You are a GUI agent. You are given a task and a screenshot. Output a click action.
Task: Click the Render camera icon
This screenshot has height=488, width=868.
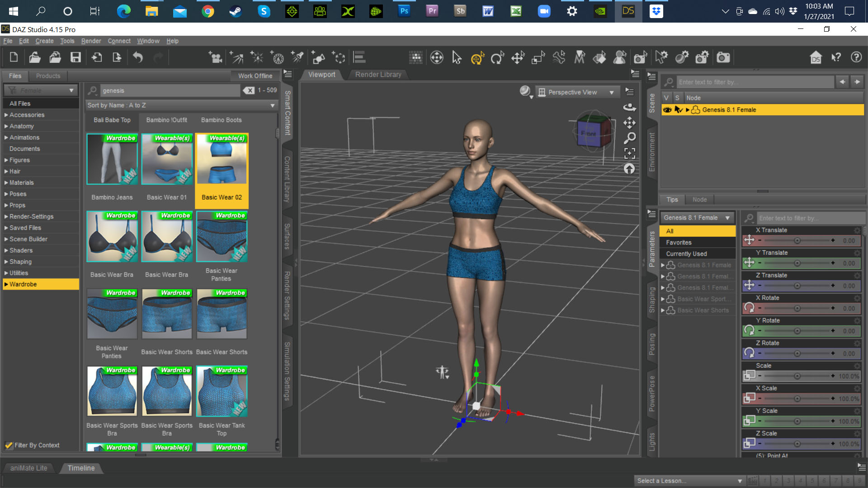coord(723,57)
